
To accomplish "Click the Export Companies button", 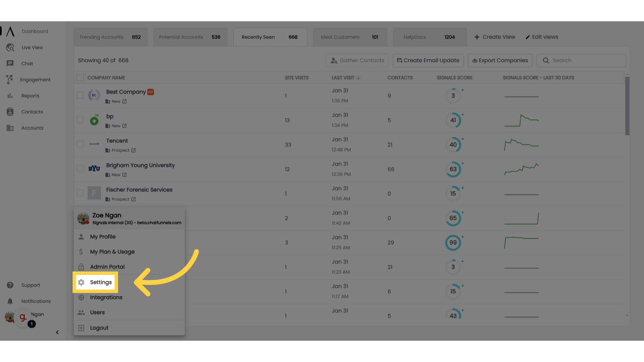I will coord(500,60).
